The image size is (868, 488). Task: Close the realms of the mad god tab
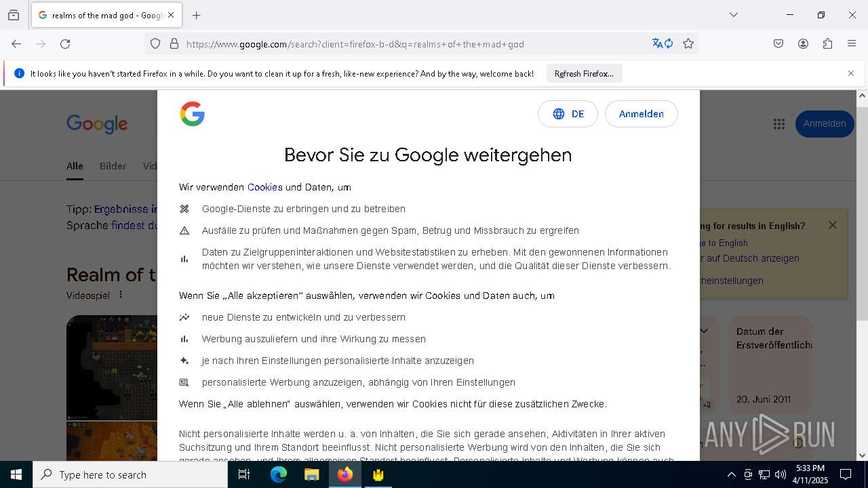[x=171, y=15]
